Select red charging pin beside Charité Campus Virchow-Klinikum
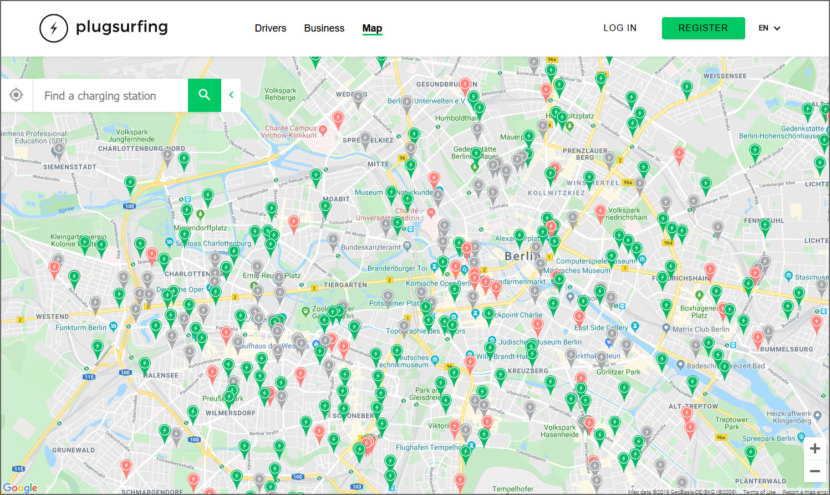This screenshot has height=495, width=830. (338, 119)
